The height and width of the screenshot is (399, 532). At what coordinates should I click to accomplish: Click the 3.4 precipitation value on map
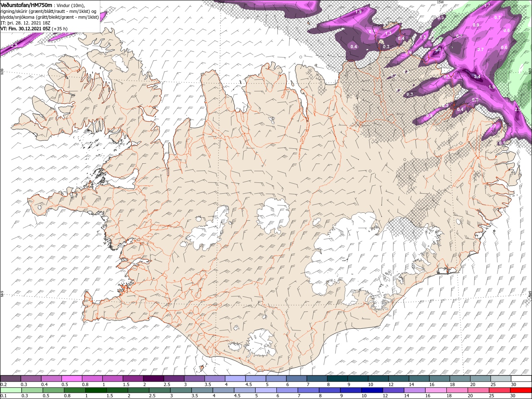tap(477, 76)
